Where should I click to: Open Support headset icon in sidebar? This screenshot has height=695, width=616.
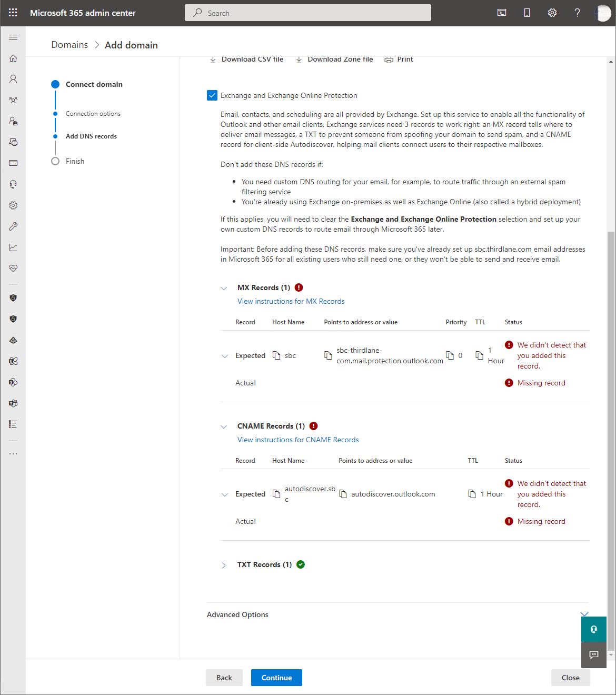pos(13,184)
